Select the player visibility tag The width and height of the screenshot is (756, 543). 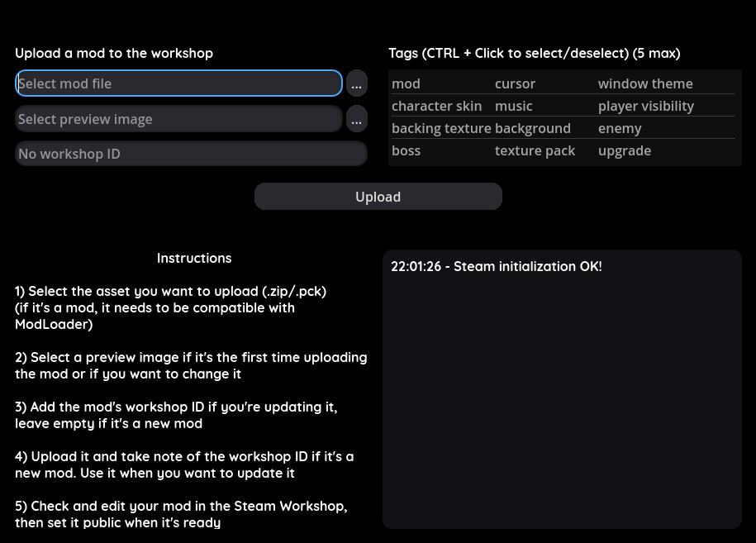[646, 106]
